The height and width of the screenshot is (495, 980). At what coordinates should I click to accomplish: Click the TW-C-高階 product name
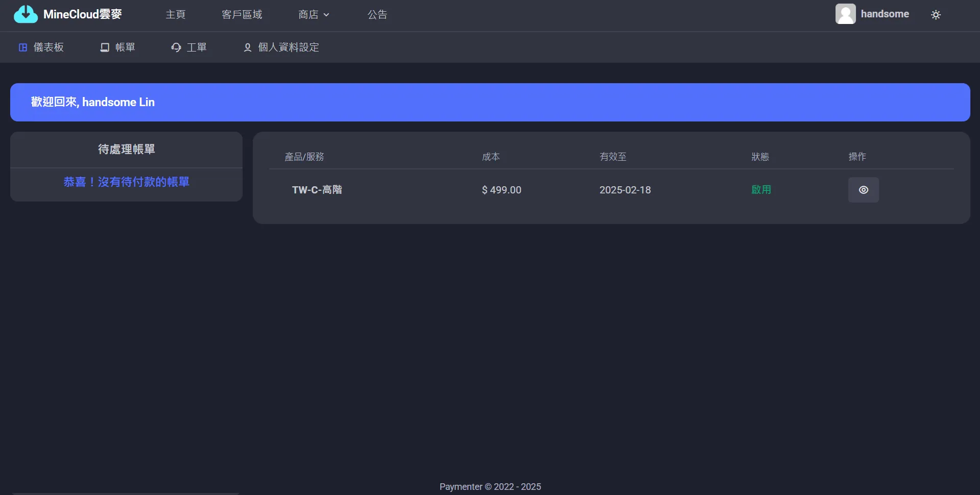pyautogui.click(x=317, y=190)
